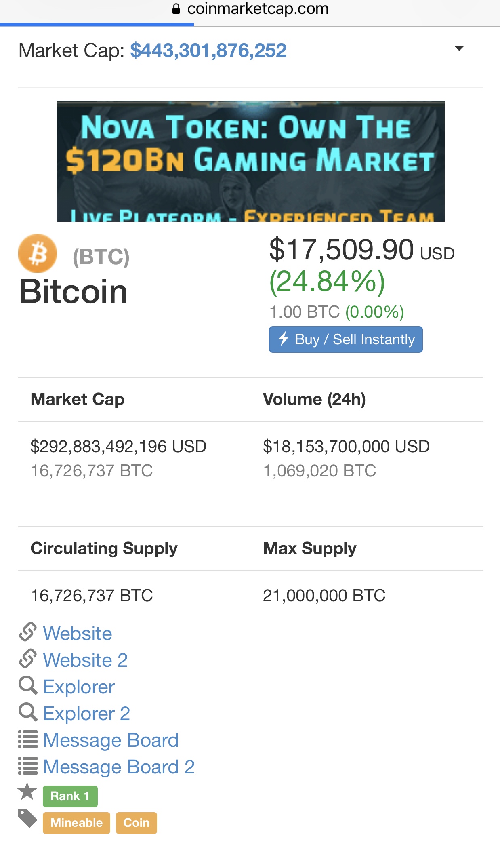The height and width of the screenshot is (868, 500).
Task: Expand the Market Cap dropdown arrow
Action: (x=459, y=48)
